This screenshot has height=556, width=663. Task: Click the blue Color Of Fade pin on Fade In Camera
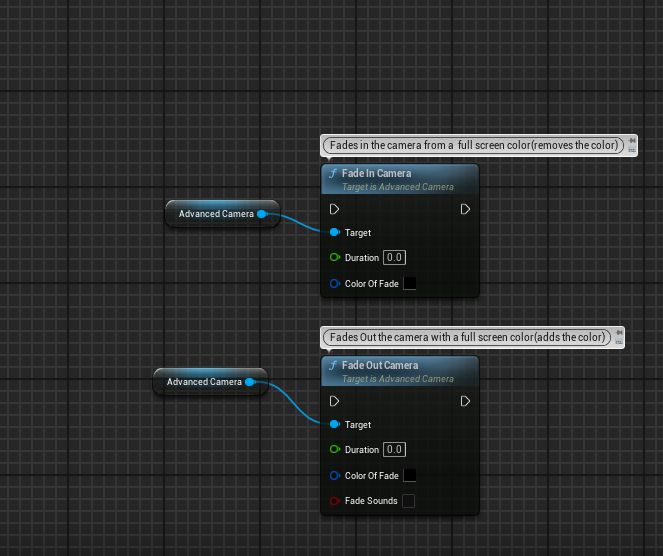[334, 284]
